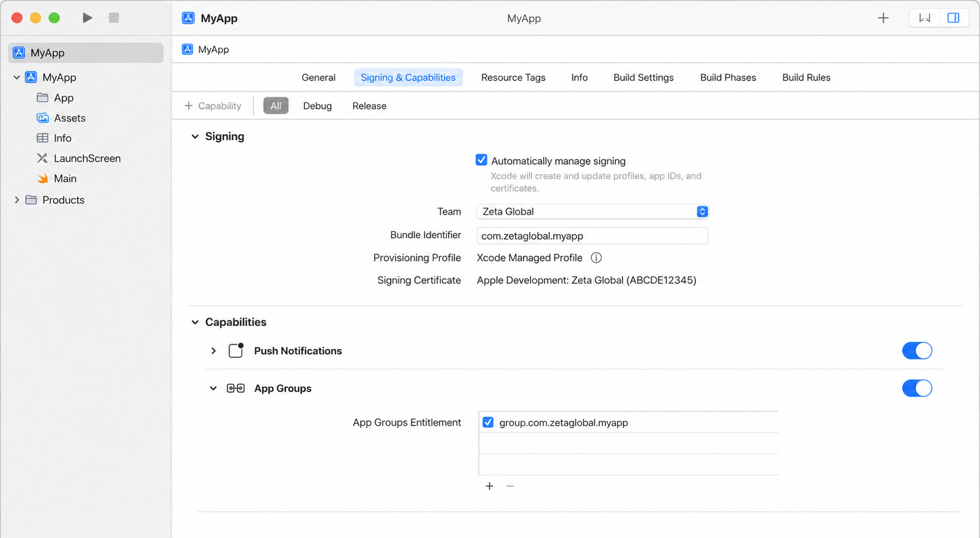Select the Products folder row

click(x=55, y=200)
